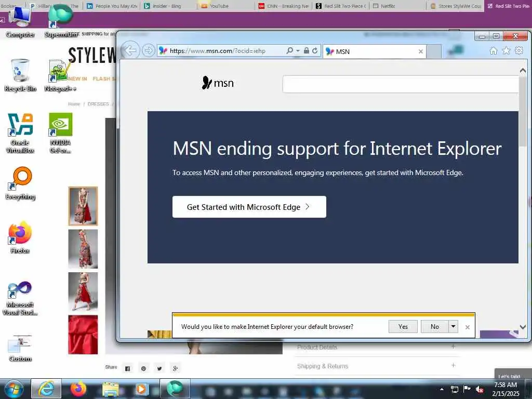Viewport: 532px width, 399px height.
Task: Open NEW IN menu on StyleWe
Action: click(78, 79)
